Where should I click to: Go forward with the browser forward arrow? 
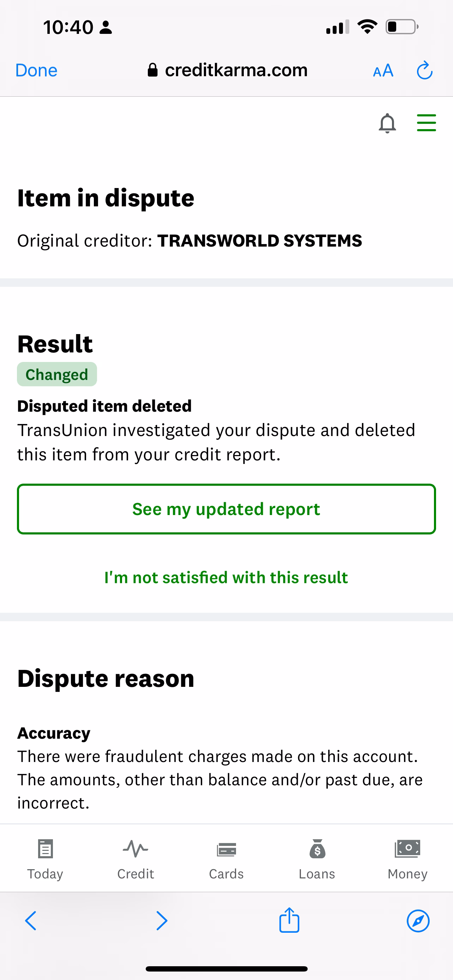coord(162,921)
